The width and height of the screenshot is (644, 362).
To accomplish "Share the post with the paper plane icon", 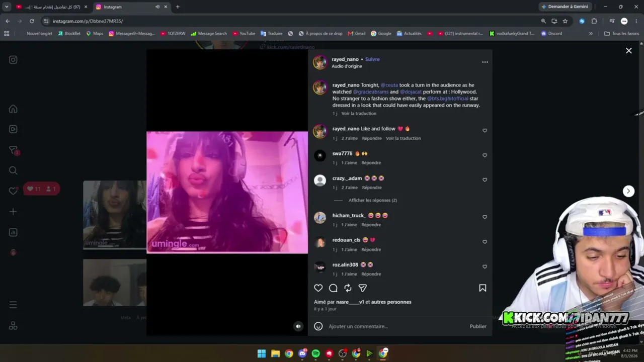I will tap(363, 288).
